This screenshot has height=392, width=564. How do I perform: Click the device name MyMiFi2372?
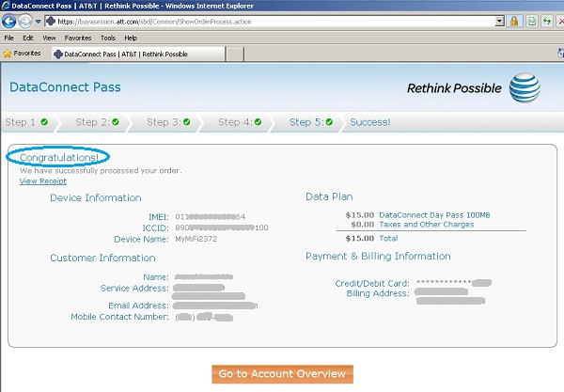click(x=196, y=239)
